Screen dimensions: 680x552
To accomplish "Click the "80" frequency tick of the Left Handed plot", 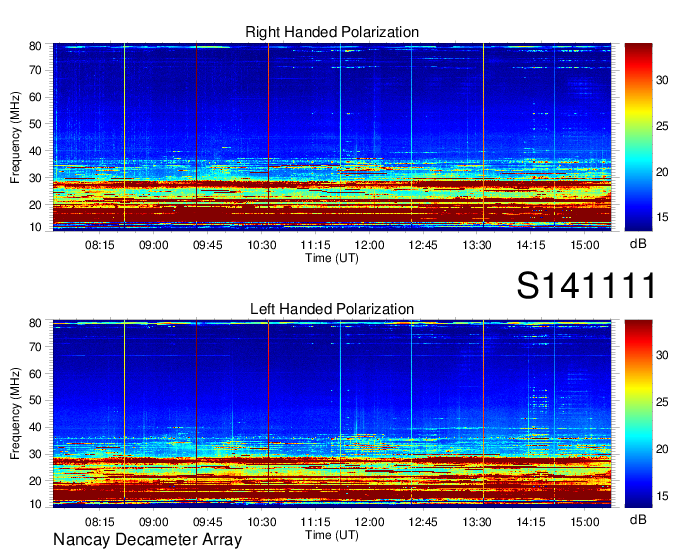I will [x=35, y=323].
